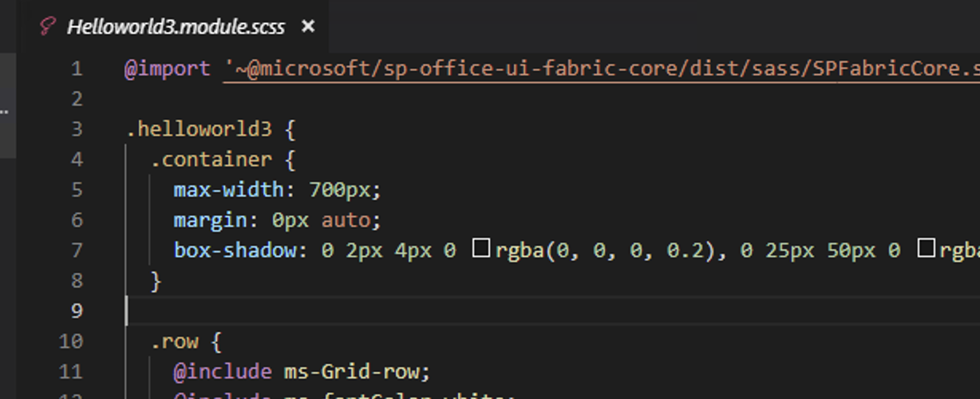Click line number 9 in gutter
The height and width of the screenshot is (399, 980).
77,310
